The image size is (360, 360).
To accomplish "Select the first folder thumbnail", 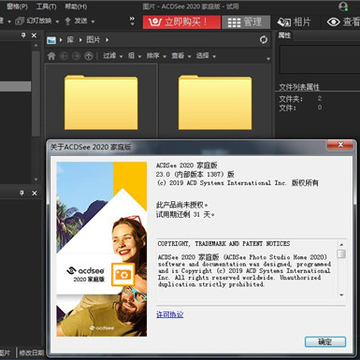I will pos(101,102).
